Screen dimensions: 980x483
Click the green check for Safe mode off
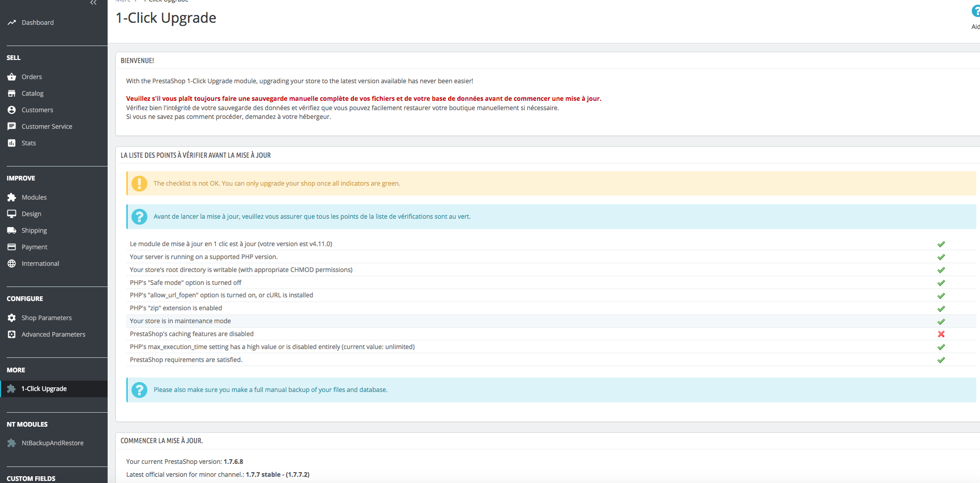941,283
